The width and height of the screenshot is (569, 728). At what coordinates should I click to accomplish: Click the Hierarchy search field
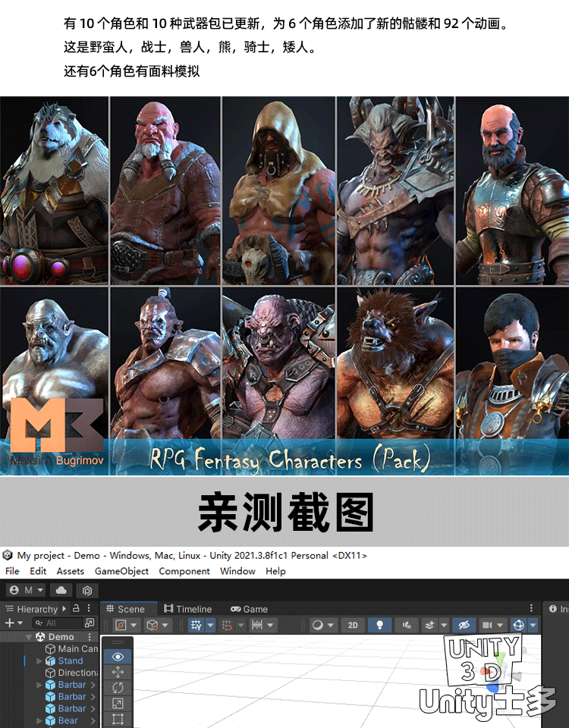point(58,623)
